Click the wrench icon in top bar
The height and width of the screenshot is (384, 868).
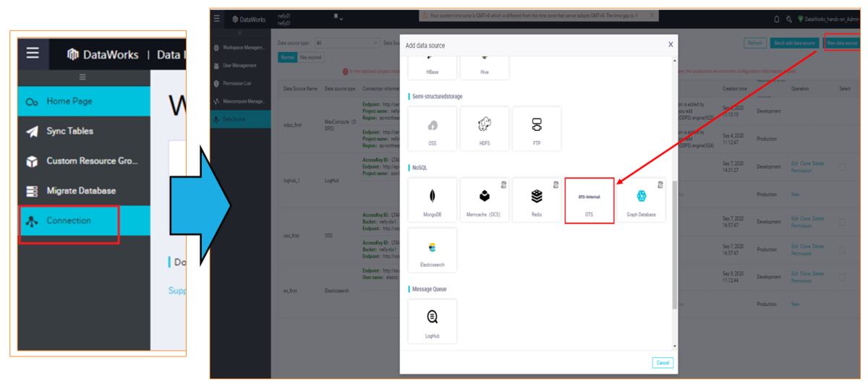pos(788,19)
